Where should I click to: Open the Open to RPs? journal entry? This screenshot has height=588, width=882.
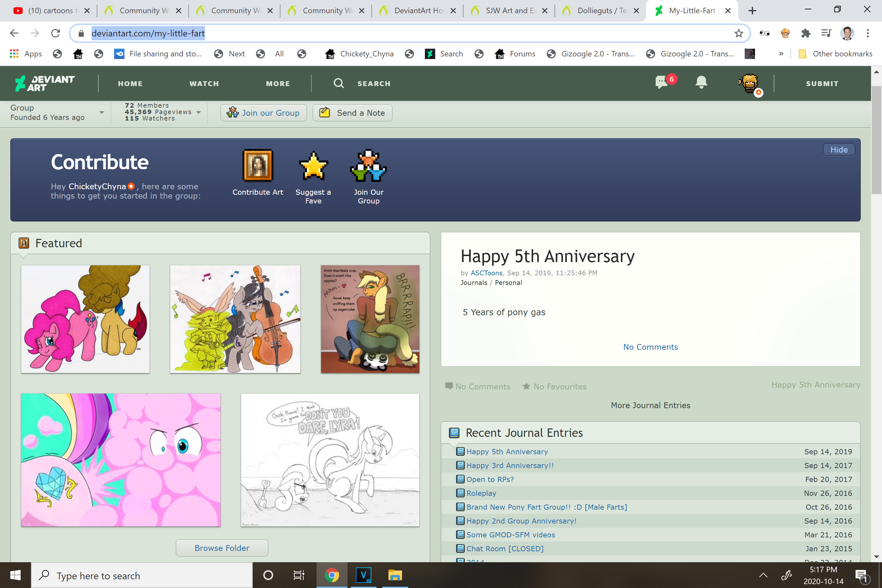[490, 479]
